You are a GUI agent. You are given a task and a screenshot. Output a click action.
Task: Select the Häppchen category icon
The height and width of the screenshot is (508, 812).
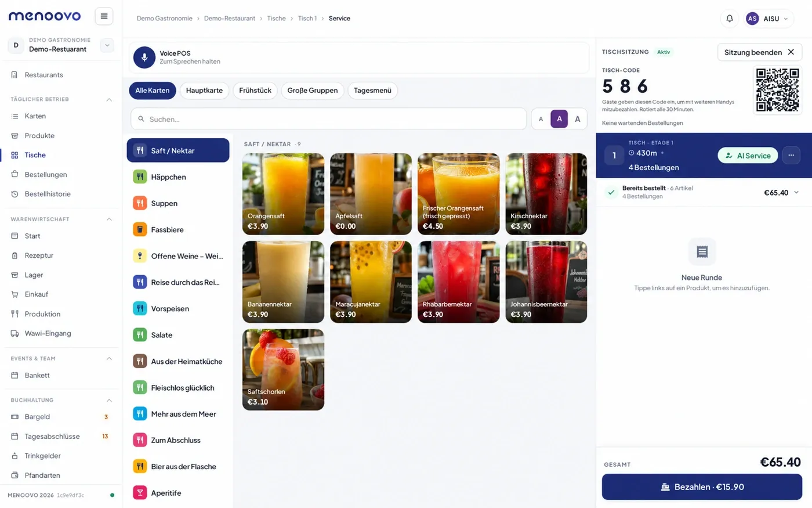pyautogui.click(x=140, y=177)
